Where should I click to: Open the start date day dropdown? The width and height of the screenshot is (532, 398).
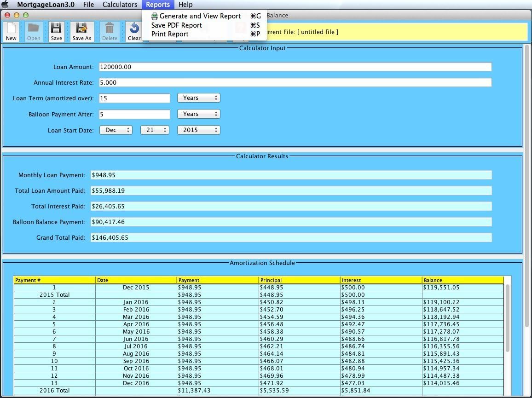(x=155, y=130)
